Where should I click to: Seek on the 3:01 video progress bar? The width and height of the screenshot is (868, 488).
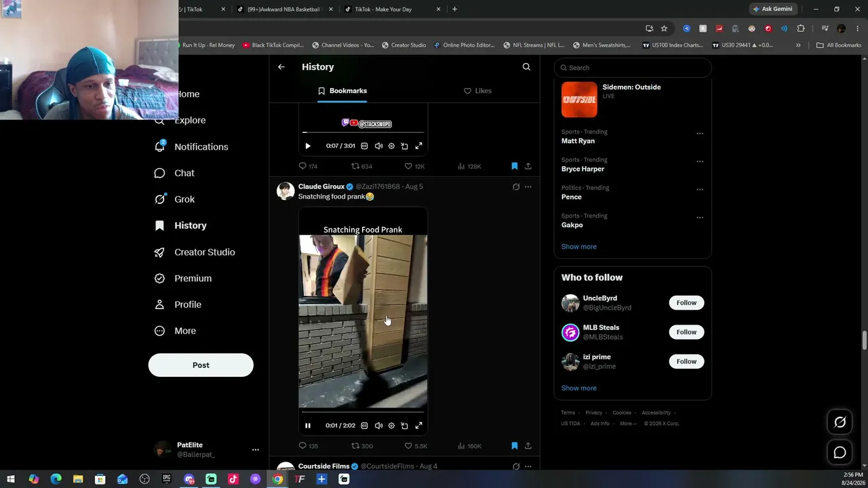pos(363,132)
